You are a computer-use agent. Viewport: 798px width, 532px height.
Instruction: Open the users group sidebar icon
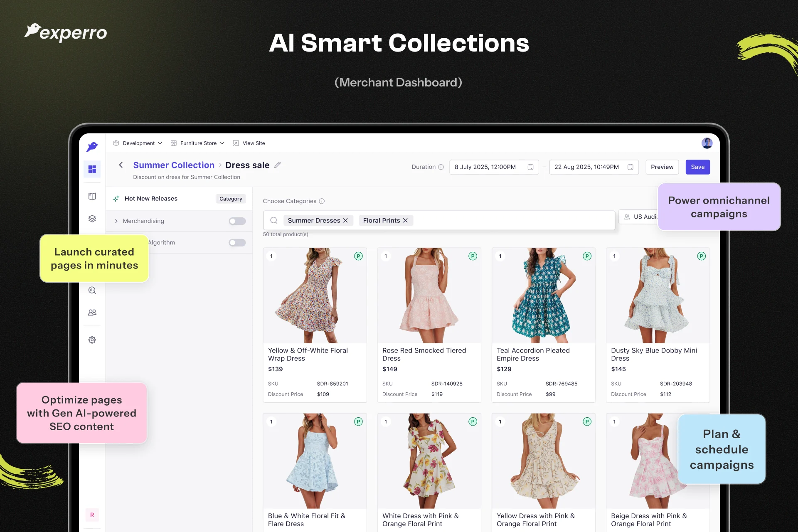tap(92, 313)
